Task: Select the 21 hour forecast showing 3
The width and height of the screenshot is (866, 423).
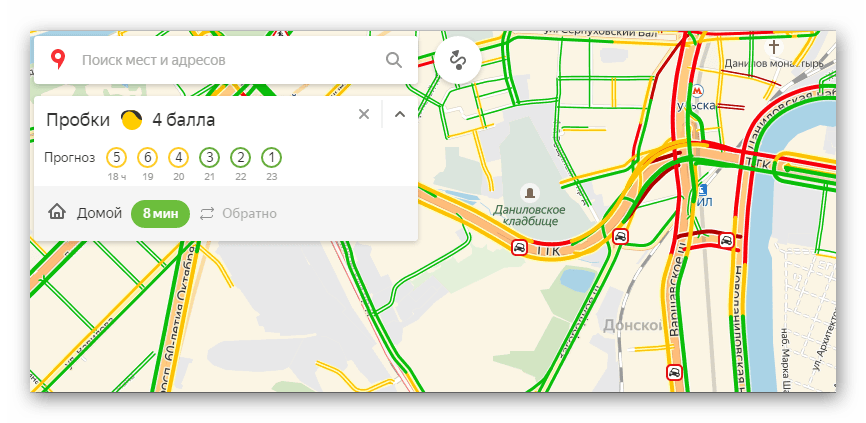Action: point(209,158)
